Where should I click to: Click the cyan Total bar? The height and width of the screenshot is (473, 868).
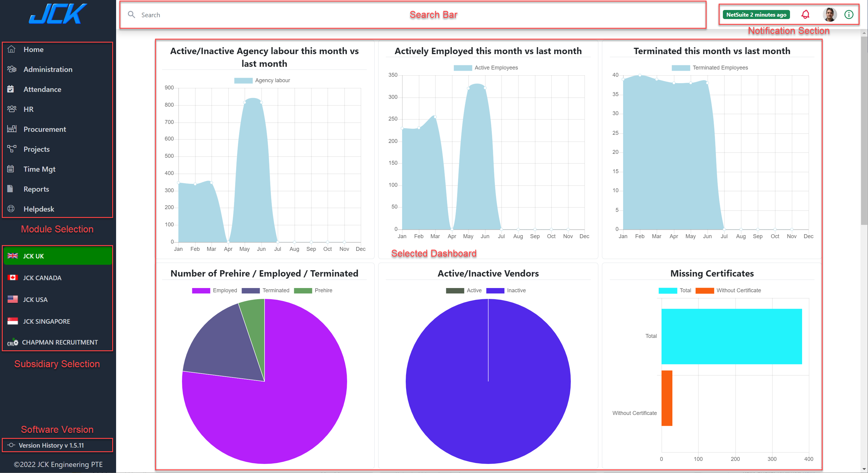click(732, 336)
